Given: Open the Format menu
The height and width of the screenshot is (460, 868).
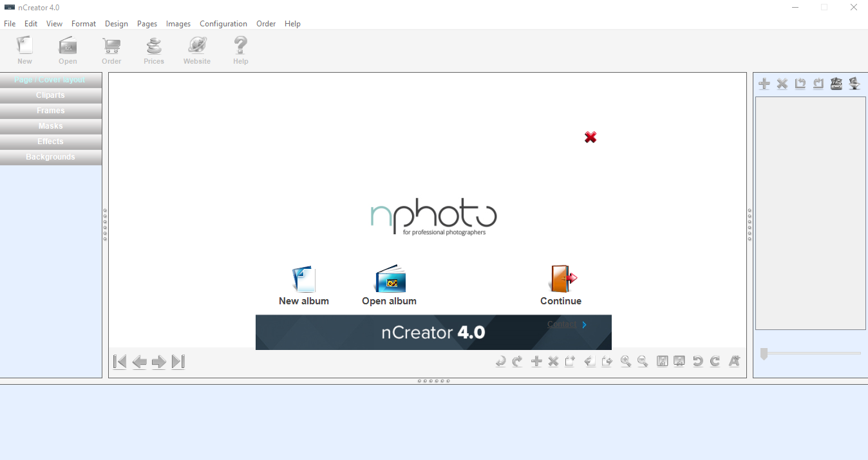Looking at the screenshot, I should click(x=84, y=24).
